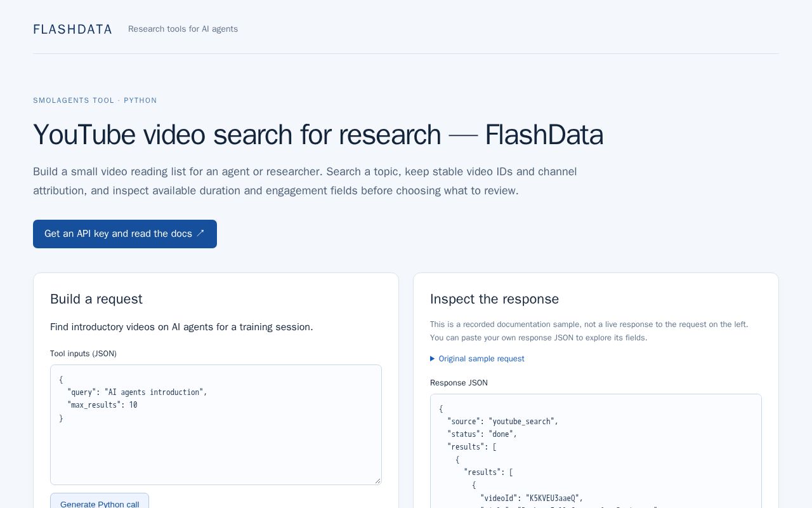The width and height of the screenshot is (812, 508).
Task: Click 'Research tools for AI agents' tagline
Action: pos(183,29)
